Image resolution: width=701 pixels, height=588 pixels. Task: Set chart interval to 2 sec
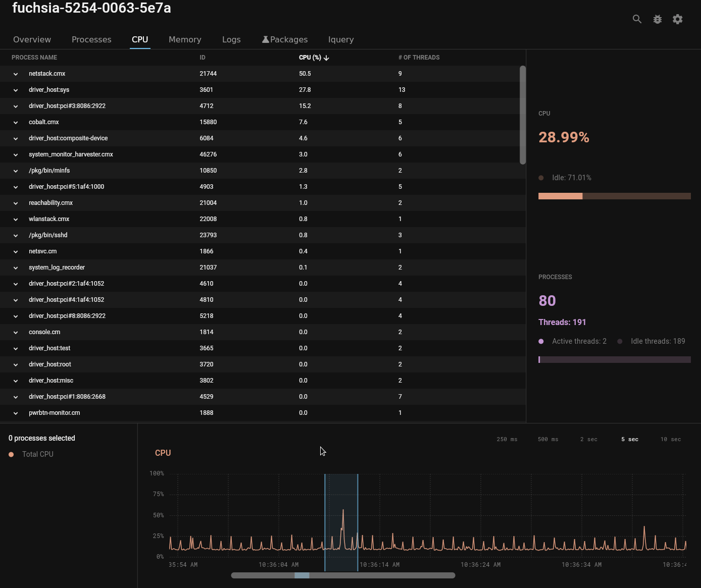click(589, 440)
